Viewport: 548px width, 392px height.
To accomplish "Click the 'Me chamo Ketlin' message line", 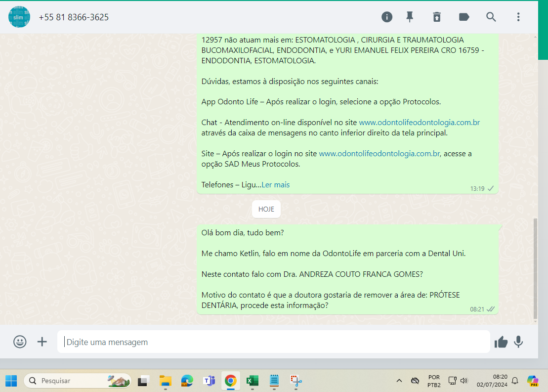I will point(334,254).
